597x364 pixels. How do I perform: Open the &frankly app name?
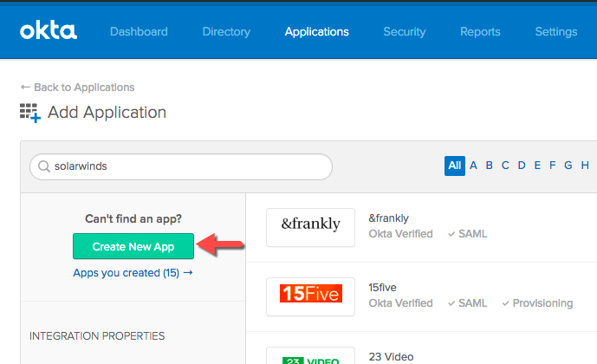click(x=388, y=218)
